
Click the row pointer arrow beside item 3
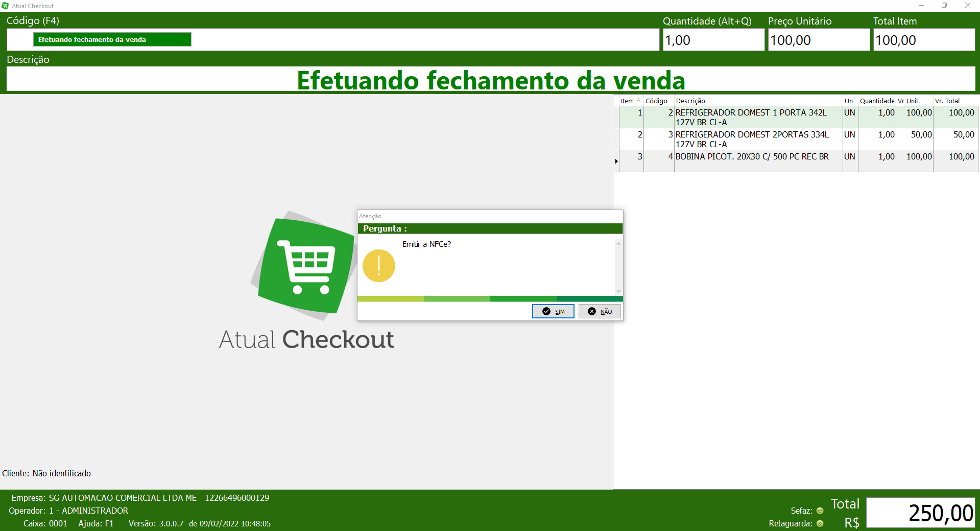616,161
